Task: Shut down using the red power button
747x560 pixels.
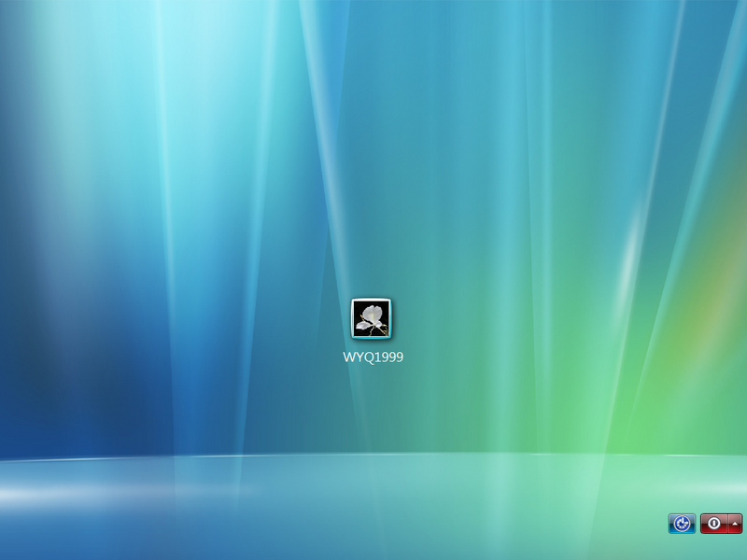Action: [713, 524]
